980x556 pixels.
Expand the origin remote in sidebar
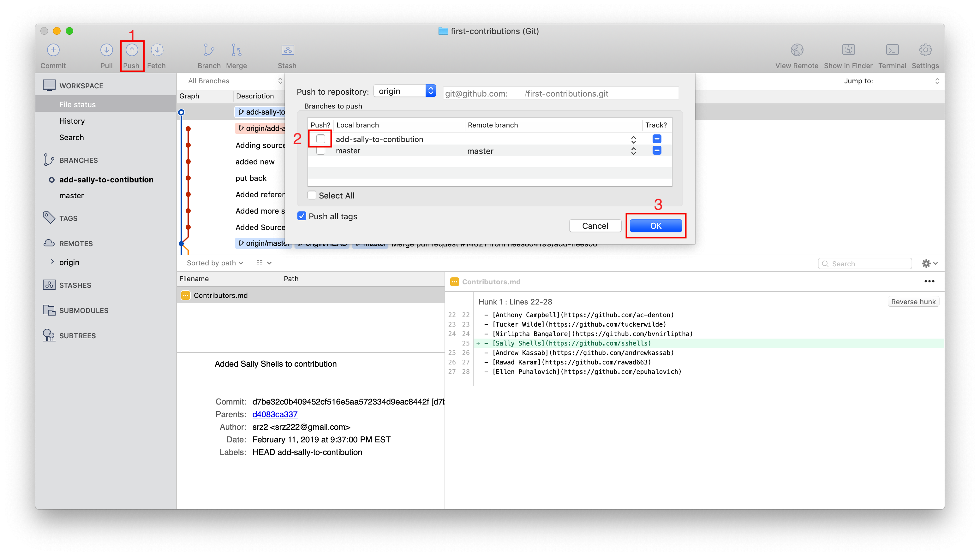point(52,262)
